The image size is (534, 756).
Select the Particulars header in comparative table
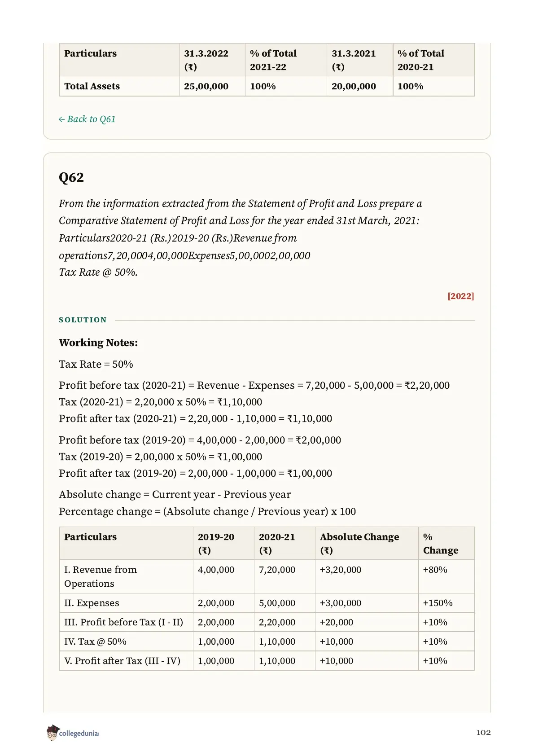(90, 537)
